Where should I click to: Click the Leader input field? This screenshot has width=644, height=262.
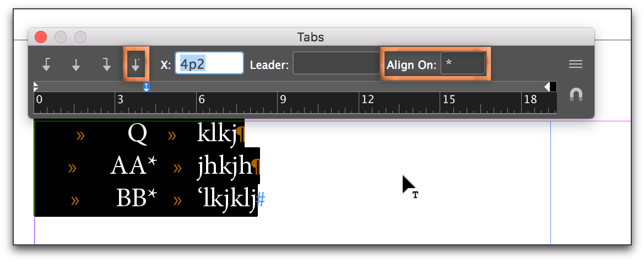click(336, 64)
